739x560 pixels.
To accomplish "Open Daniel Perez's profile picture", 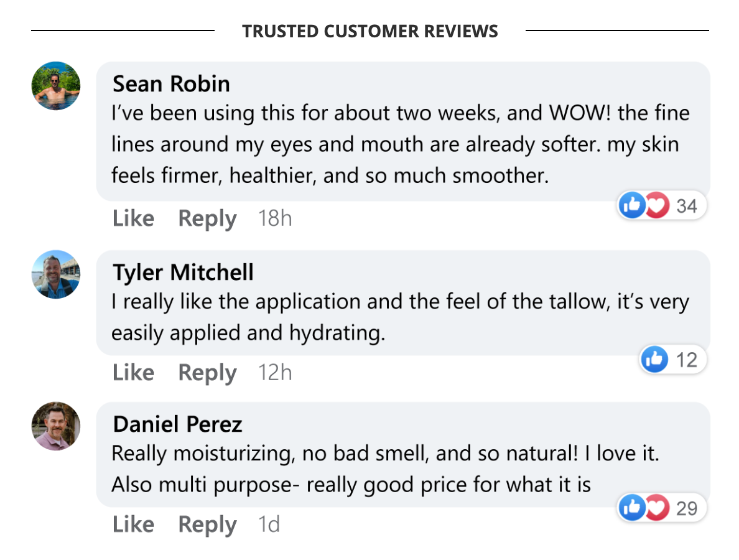I will click(56, 426).
